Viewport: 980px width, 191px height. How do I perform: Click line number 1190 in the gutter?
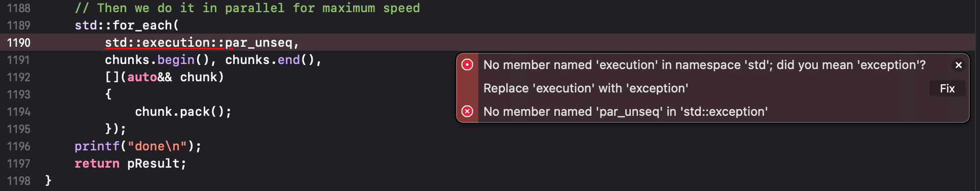coord(19,43)
